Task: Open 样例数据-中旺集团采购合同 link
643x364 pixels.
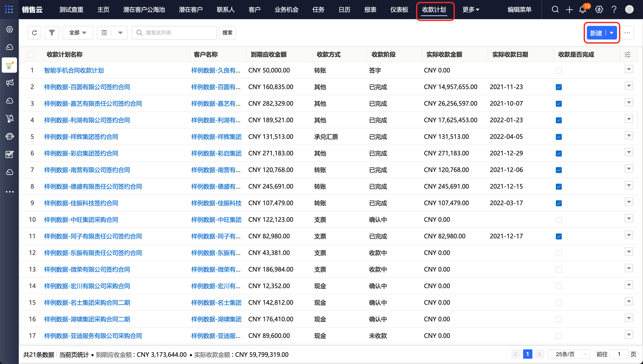Action: [81, 220]
